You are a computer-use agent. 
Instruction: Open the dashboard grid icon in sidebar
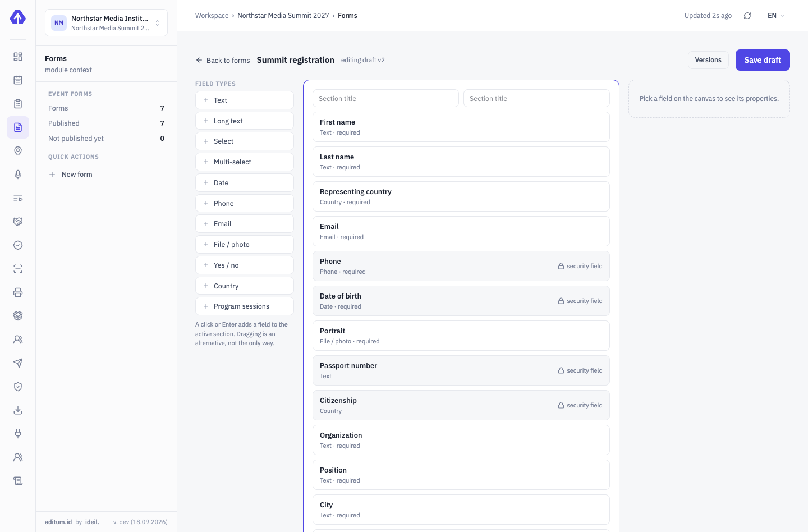pos(18,57)
